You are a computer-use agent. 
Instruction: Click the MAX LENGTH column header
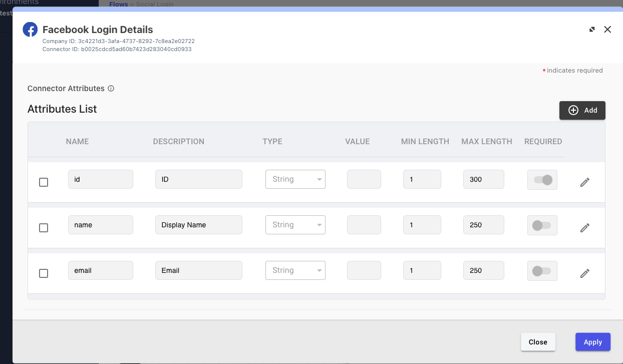point(487,142)
